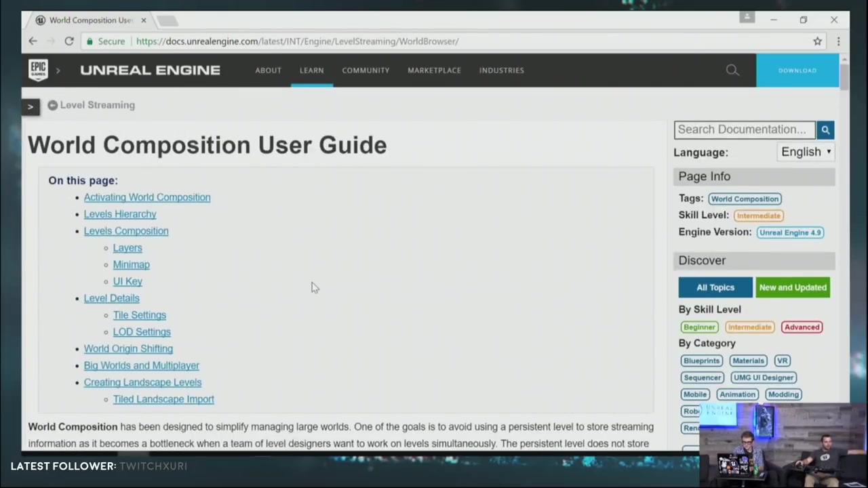Viewport: 868px width, 488px height.
Task: Jump to Layers subsection
Action: coord(127,248)
